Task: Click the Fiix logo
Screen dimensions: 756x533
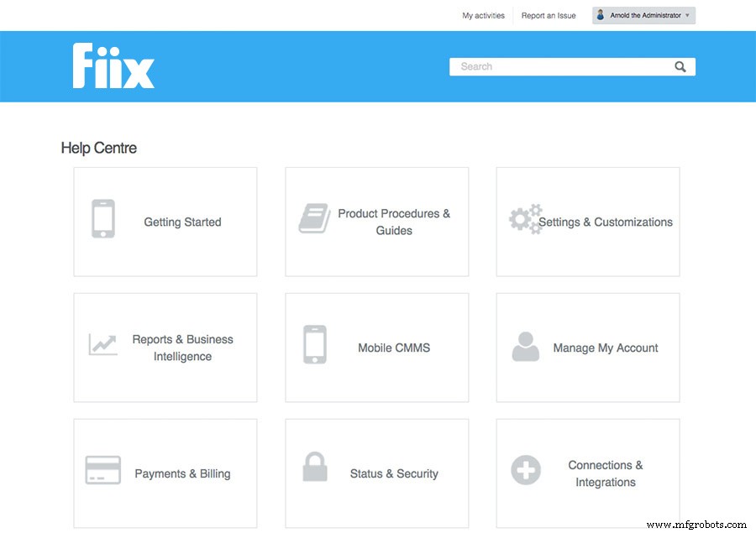Action: pos(113,65)
